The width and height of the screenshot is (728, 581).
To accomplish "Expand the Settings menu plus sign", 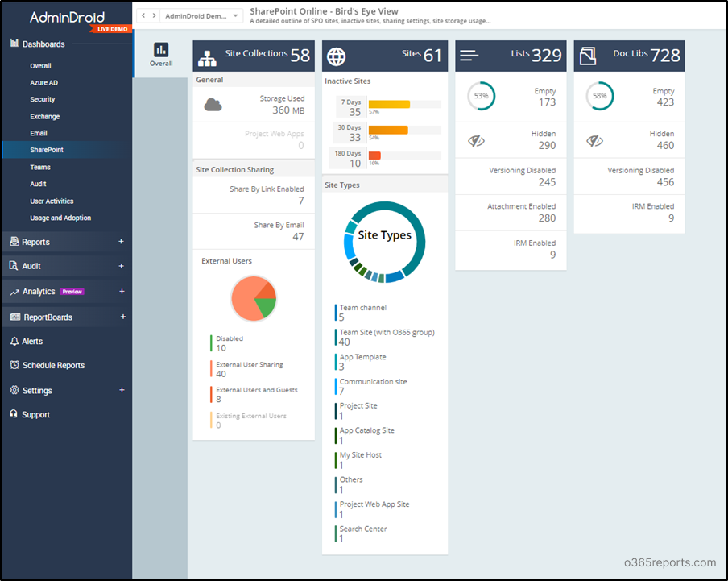I will tap(122, 390).
